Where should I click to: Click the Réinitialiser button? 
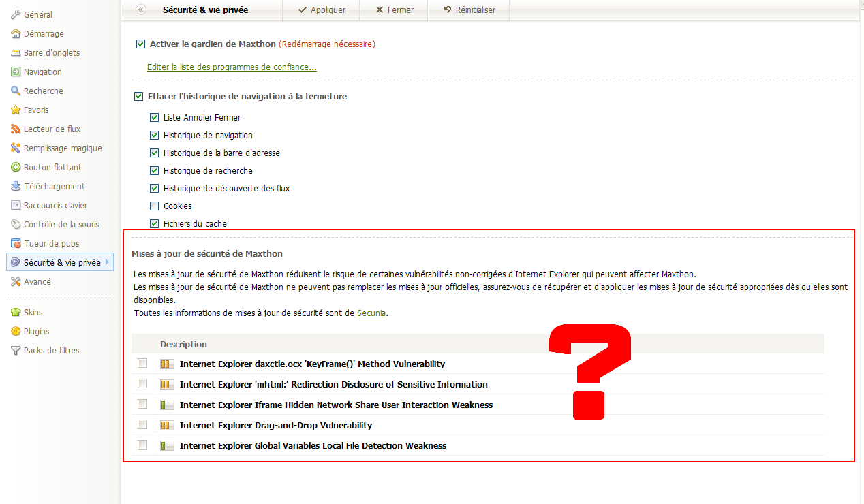click(x=469, y=10)
